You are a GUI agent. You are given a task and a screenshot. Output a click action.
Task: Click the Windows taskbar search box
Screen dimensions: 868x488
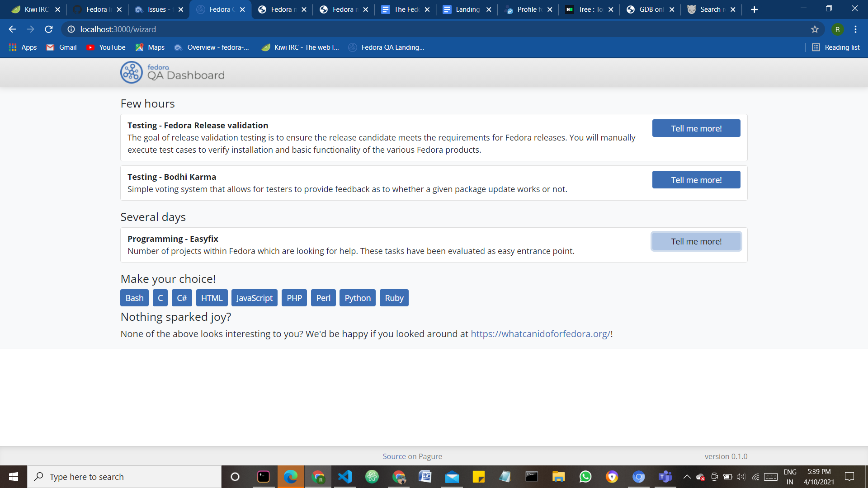tap(124, 477)
